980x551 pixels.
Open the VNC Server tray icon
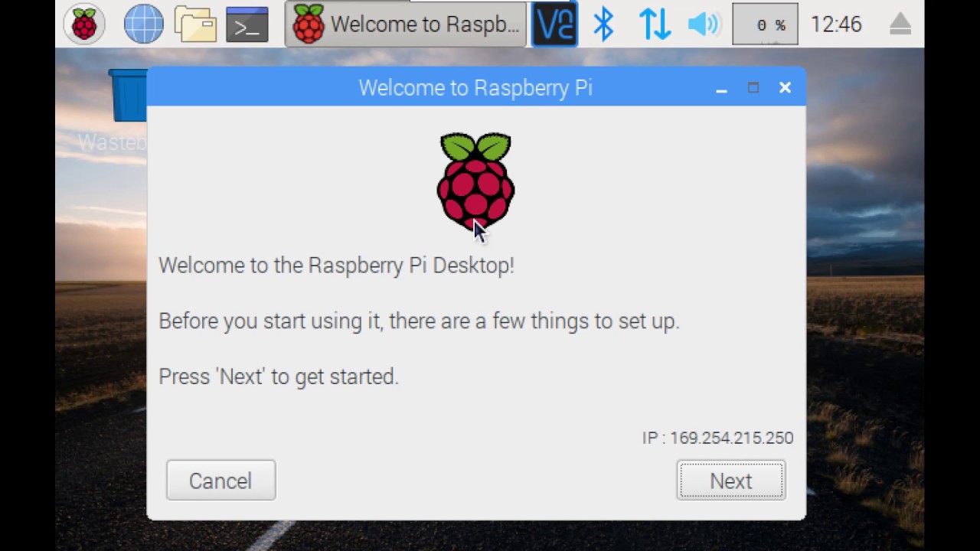[x=554, y=24]
